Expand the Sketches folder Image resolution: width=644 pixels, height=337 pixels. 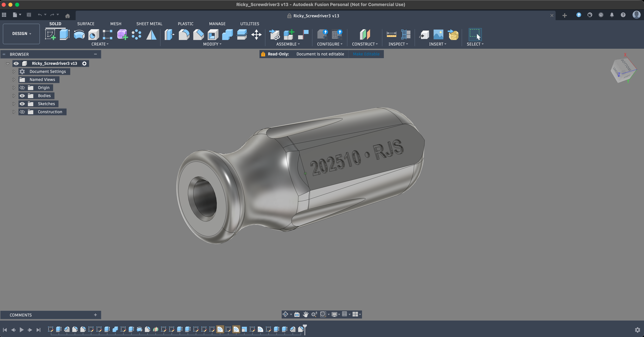pyautogui.click(x=14, y=104)
